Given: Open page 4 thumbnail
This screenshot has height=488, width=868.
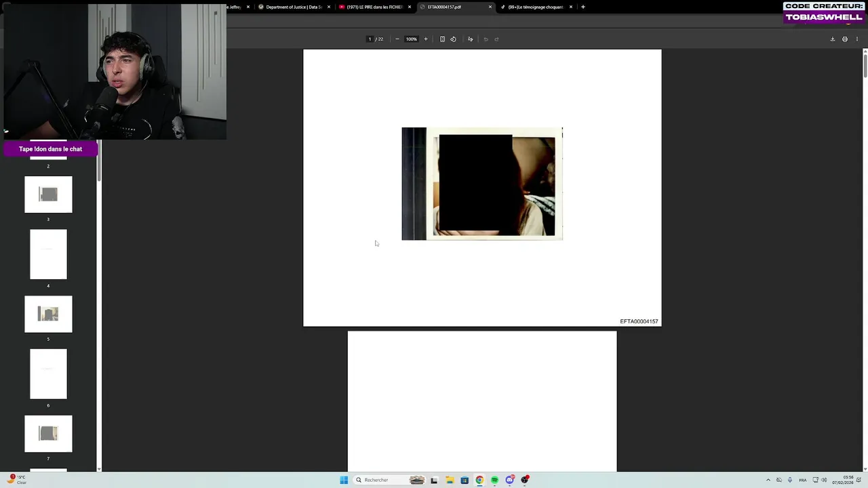Looking at the screenshot, I should [48, 254].
